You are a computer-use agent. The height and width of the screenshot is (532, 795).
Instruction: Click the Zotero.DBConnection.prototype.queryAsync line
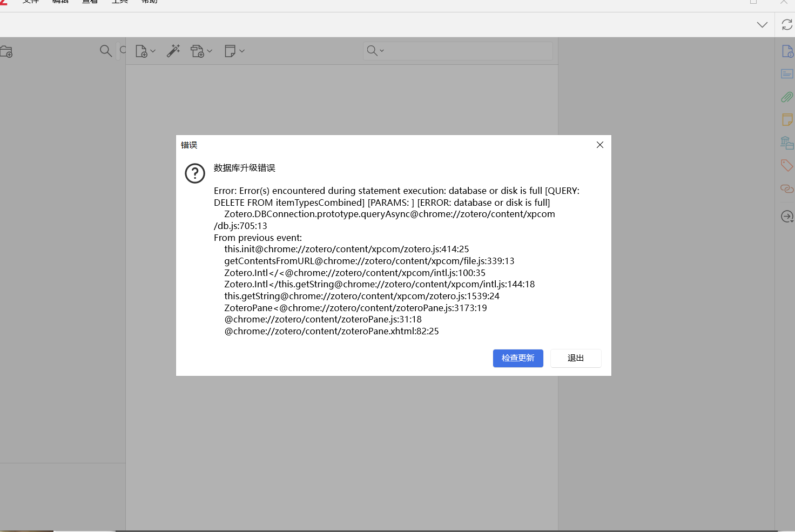click(x=390, y=214)
